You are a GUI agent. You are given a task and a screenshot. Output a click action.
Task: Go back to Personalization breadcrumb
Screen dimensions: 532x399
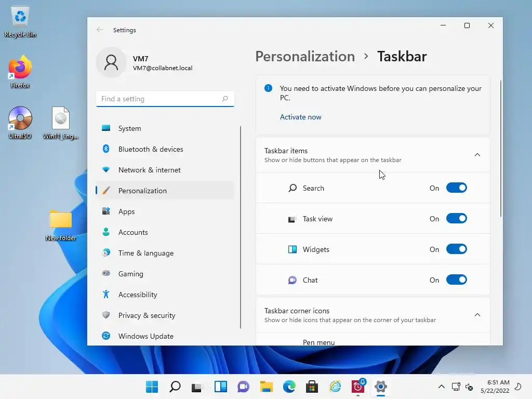pyautogui.click(x=305, y=56)
